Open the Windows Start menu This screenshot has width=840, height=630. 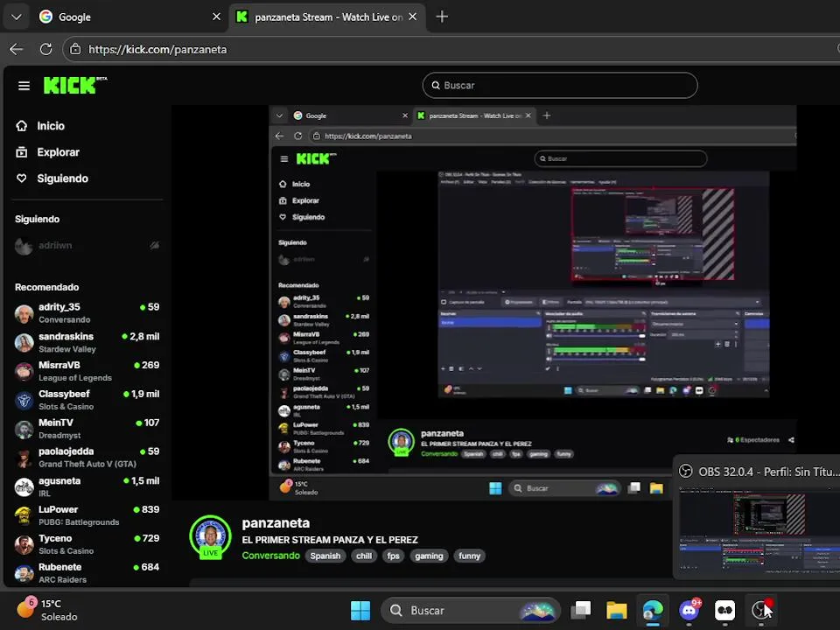(360, 610)
